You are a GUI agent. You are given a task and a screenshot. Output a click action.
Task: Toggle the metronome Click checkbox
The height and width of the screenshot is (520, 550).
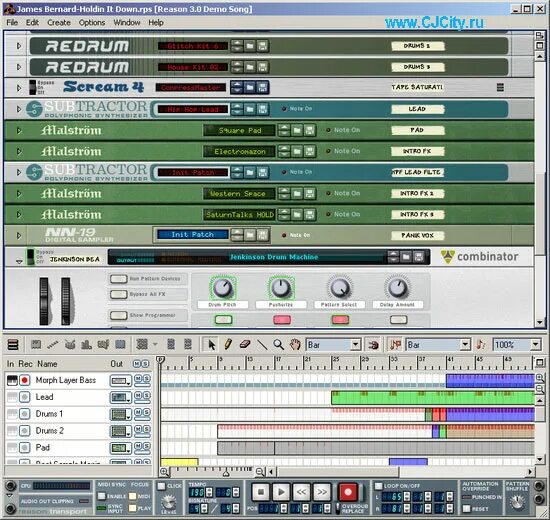(161, 486)
